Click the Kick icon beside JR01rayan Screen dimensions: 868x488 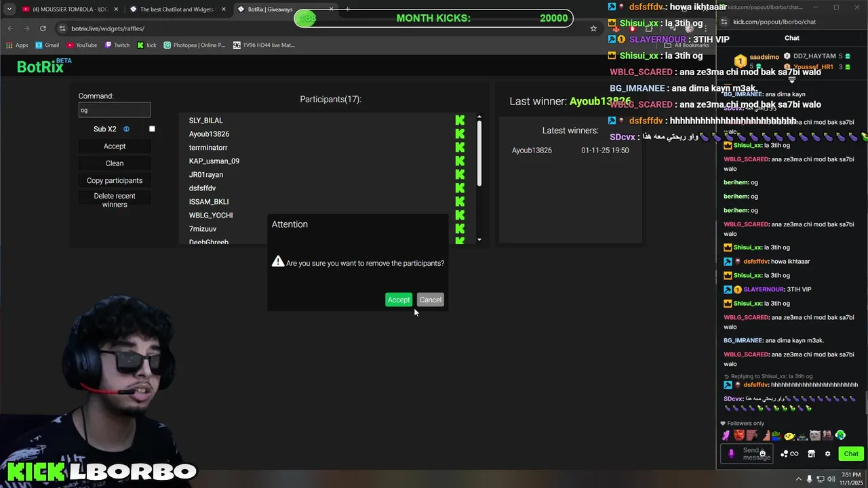(x=460, y=175)
